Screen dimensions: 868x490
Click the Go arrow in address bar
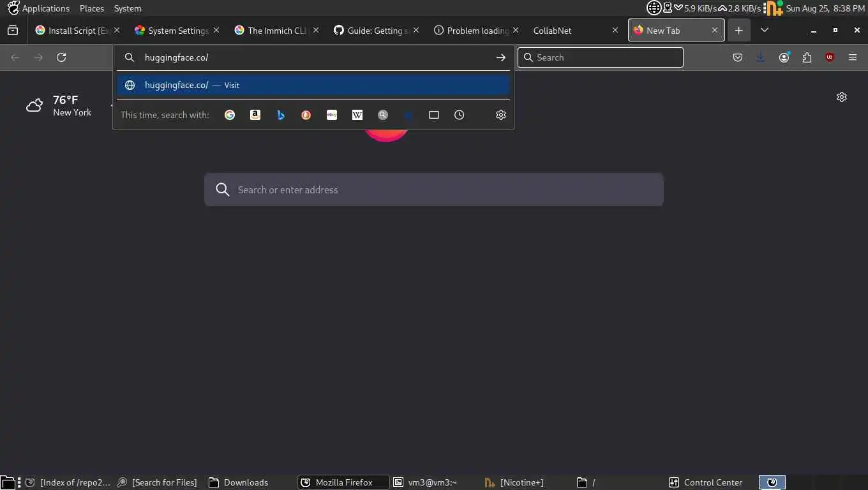(501, 57)
